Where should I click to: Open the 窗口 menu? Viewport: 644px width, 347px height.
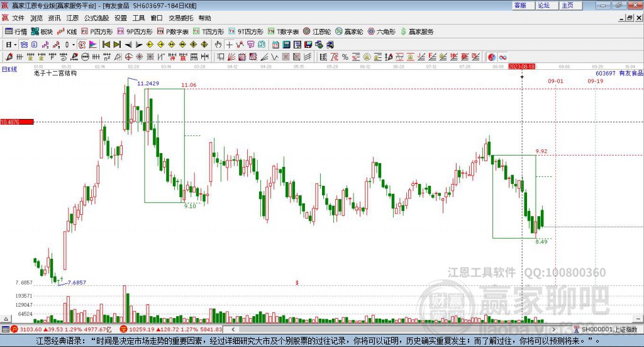click(157, 18)
